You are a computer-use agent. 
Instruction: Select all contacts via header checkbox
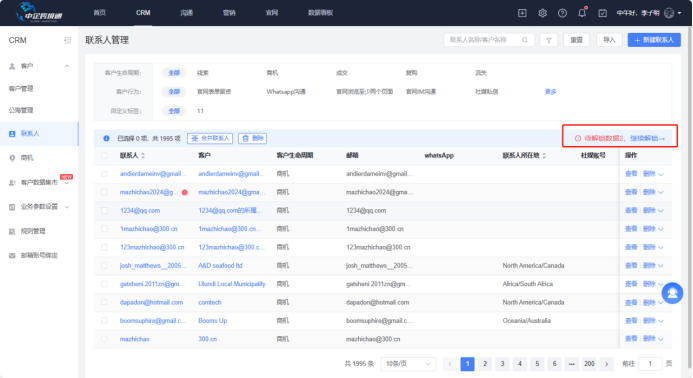104,156
